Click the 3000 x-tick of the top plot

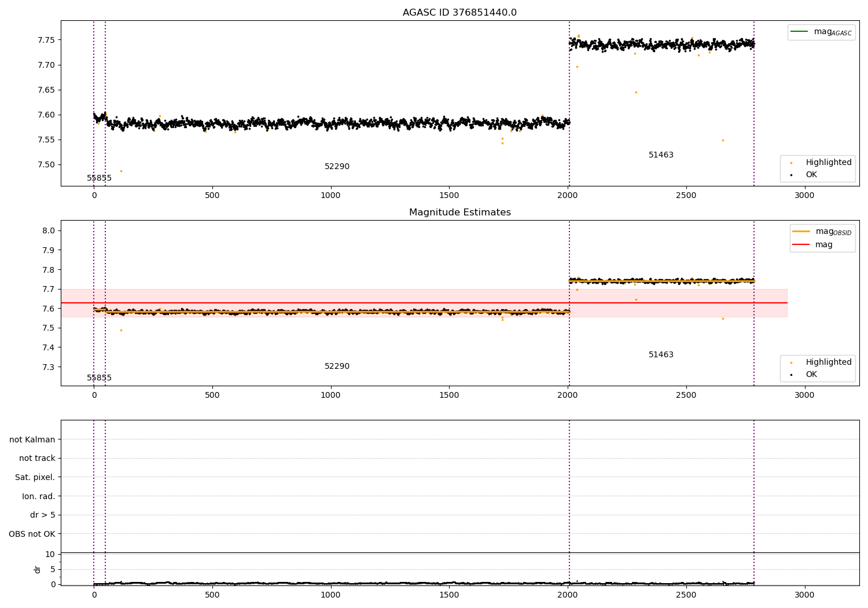click(804, 196)
